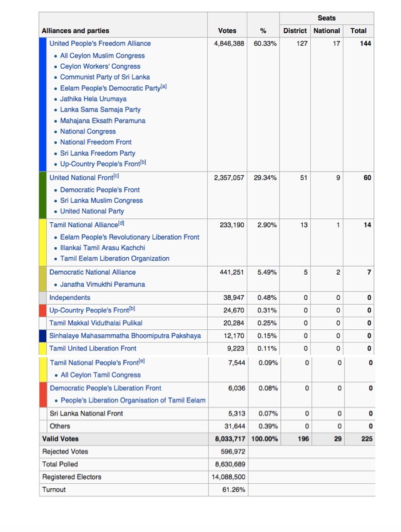Open Sri Lanka Muslim Congress link
This screenshot has width=401, height=532.
(101, 200)
